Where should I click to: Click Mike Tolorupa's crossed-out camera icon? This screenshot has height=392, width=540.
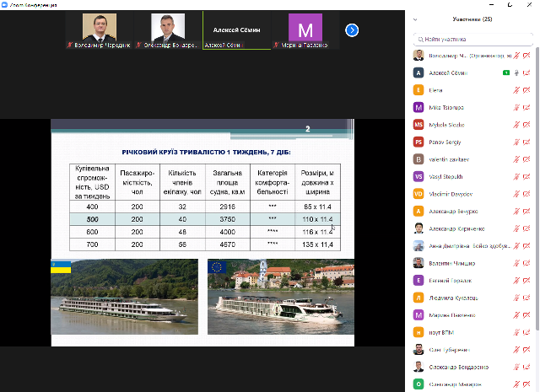526,107
